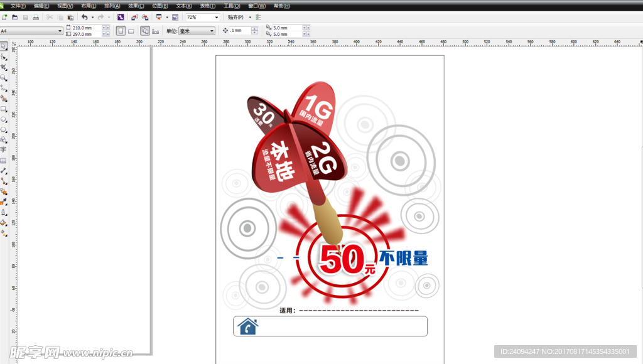This screenshot has height=364, width=643.
Task: Open the 毫米 units dropdown
Action: click(212, 31)
